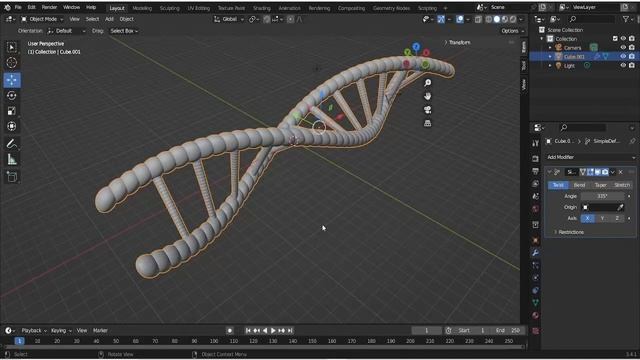Open the Output properties tab icon
The width and height of the screenshot is (640, 360).
(x=536, y=171)
